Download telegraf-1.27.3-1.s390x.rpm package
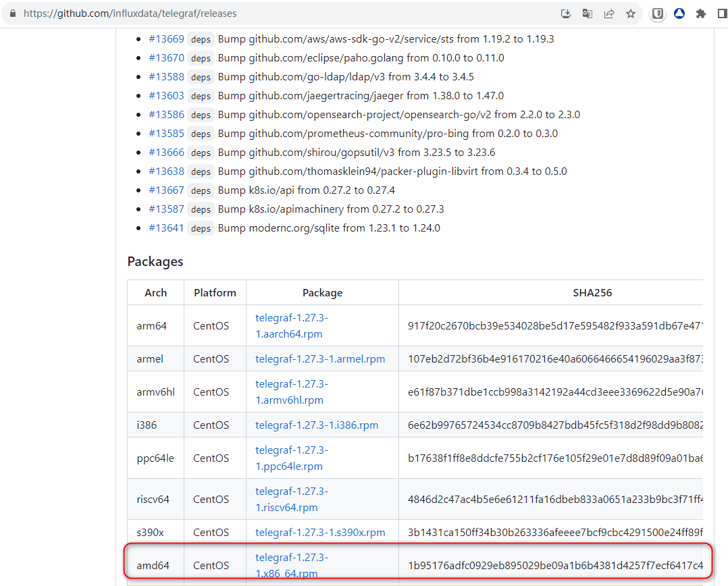Image resolution: width=728 pixels, height=586 pixels. click(x=320, y=533)
